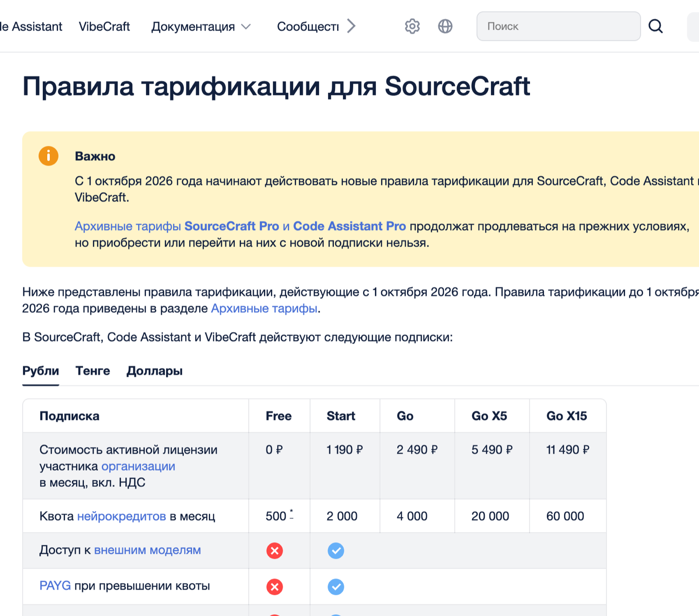Open the language globe icon
Viewport: 699px width, 616px height.
click(445, 26)
